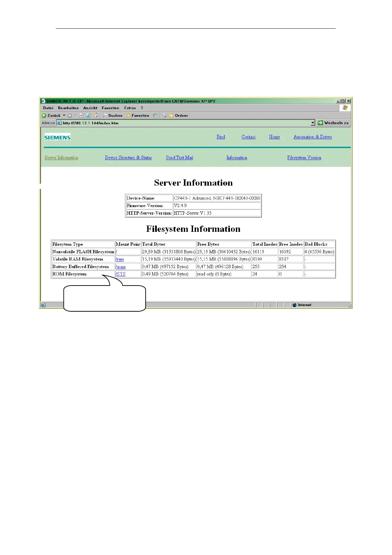Screen dimensions: 392x555
Task: Click the Wechseln zu go button
Action: 333,123
